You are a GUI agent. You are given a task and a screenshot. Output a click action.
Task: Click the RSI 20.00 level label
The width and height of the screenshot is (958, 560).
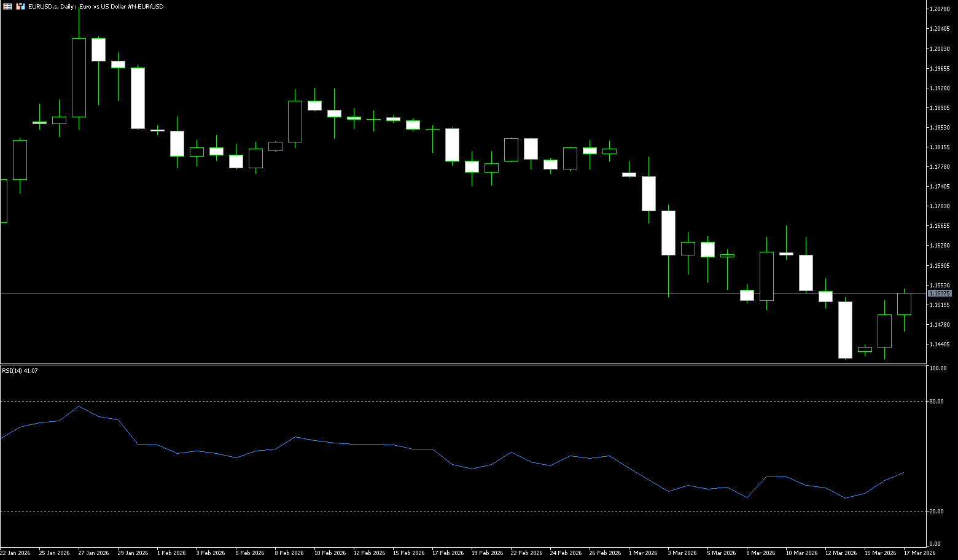(x=937, y=511)
